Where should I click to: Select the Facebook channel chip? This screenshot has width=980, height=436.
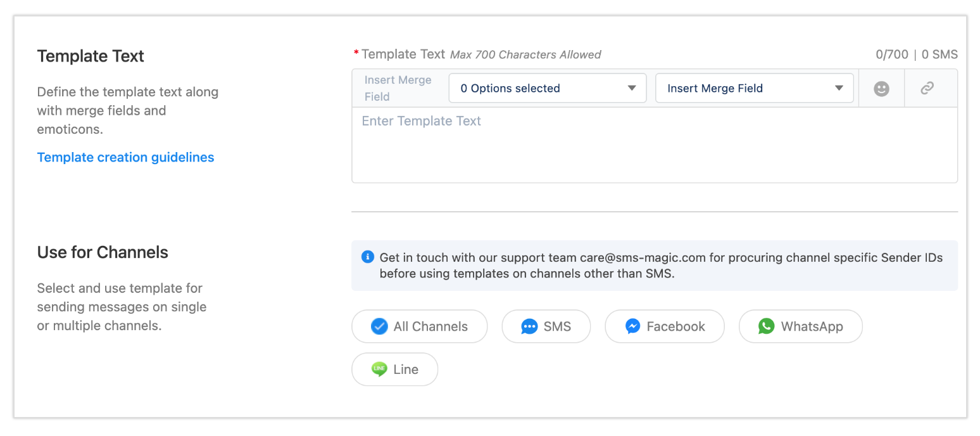point(665,326)
